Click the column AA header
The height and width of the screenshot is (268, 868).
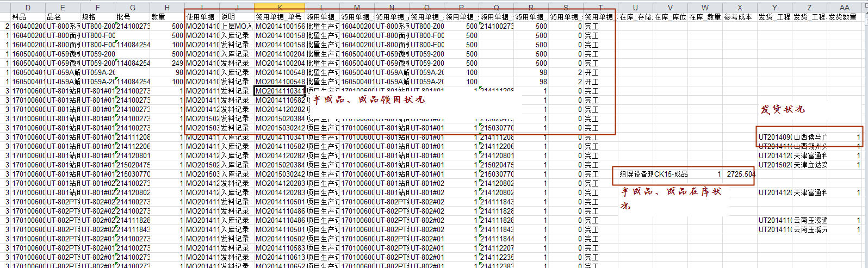pyautogui.click(x=844, y=8)
